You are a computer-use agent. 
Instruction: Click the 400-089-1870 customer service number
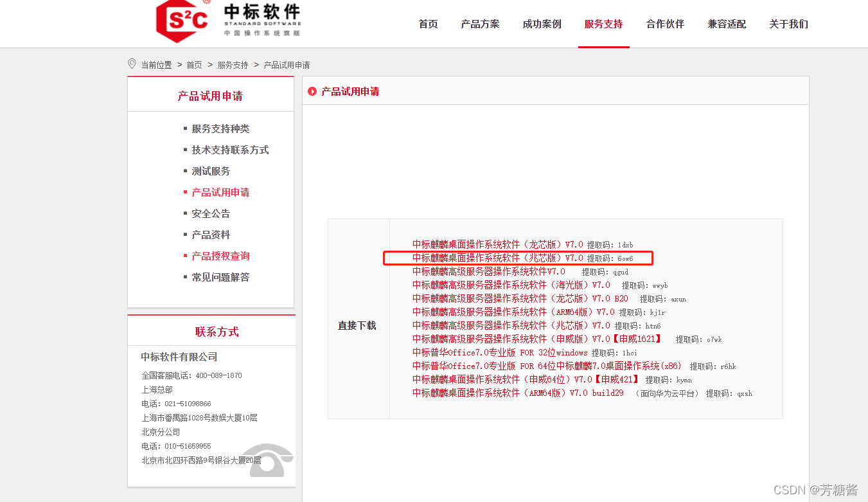pos(218,375)
